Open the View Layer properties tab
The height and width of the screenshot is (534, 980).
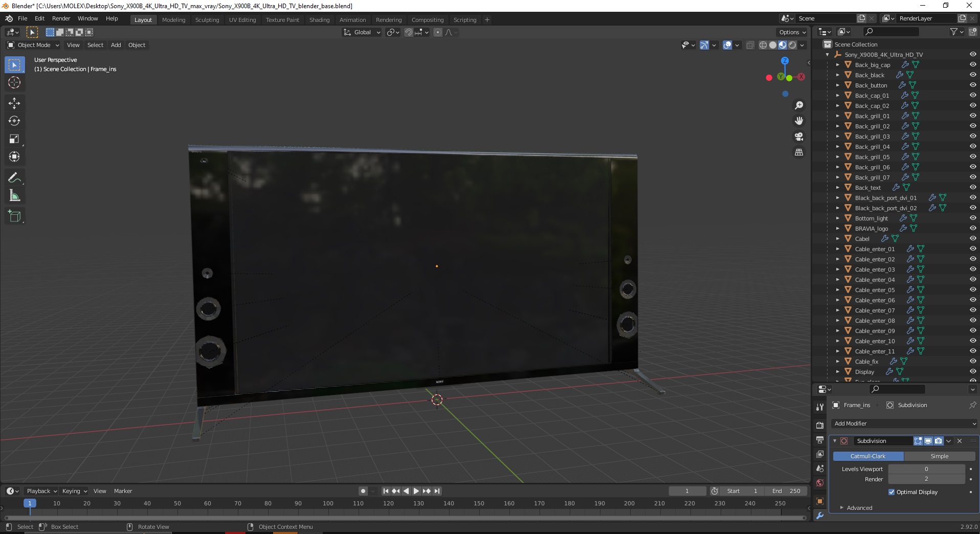pyautogui.click(x=820, y=454)
